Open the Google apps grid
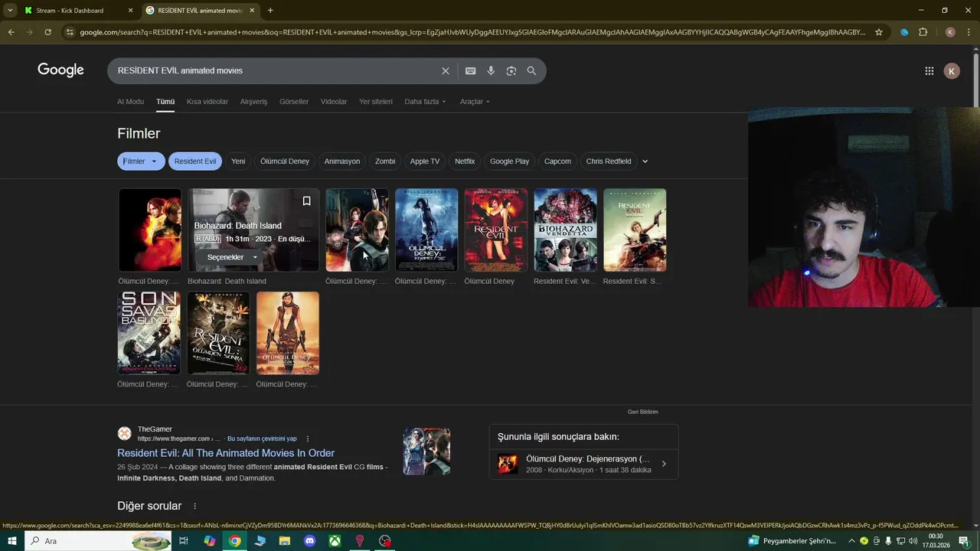This screenshot has height=551, width=980. point(929,71)
